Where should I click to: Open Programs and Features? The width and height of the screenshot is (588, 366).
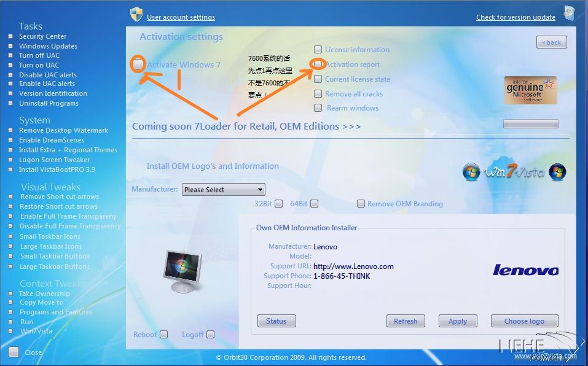click(x=56, y=312)
